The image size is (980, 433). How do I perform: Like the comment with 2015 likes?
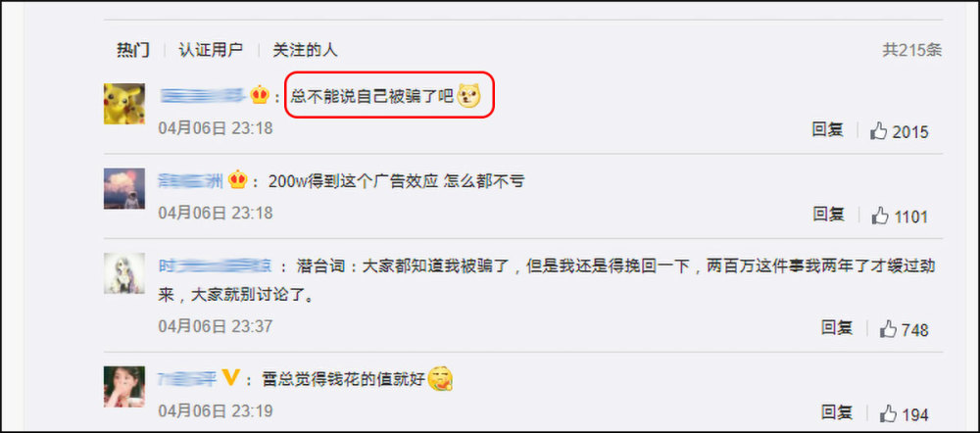pyautogui.click(x=879, y=131)
